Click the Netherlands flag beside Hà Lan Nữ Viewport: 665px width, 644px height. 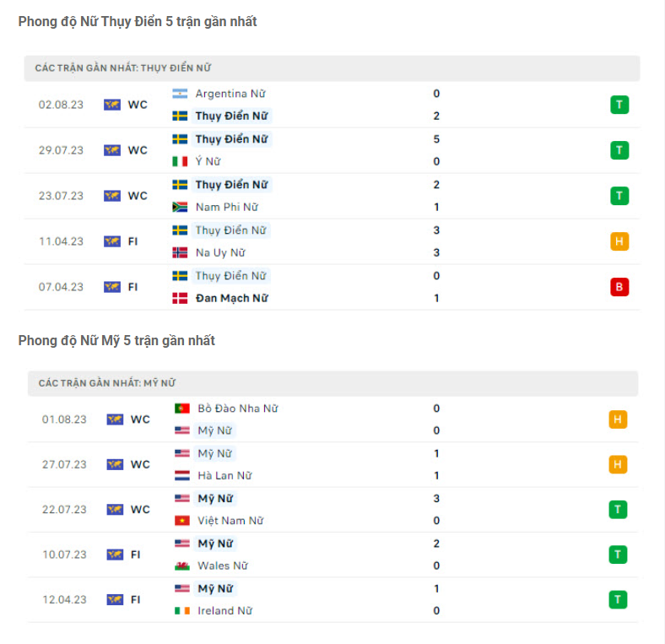click(182, 475)
